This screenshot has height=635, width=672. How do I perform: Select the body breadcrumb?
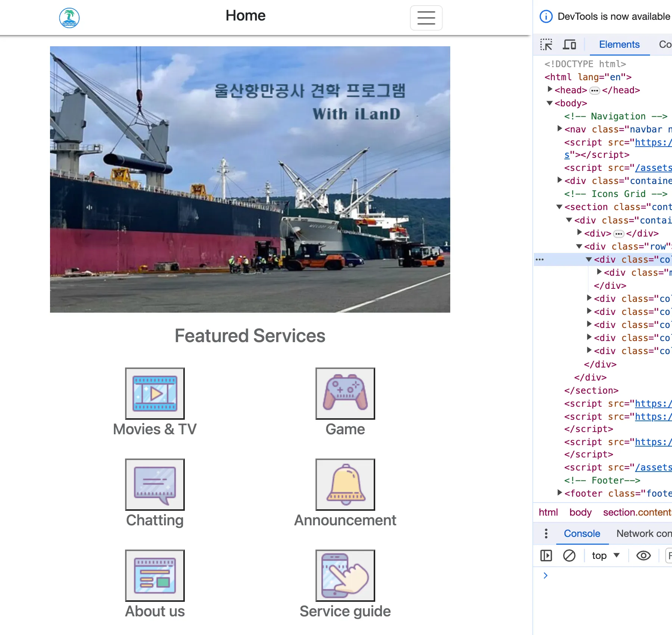click(x=581, y=512)
